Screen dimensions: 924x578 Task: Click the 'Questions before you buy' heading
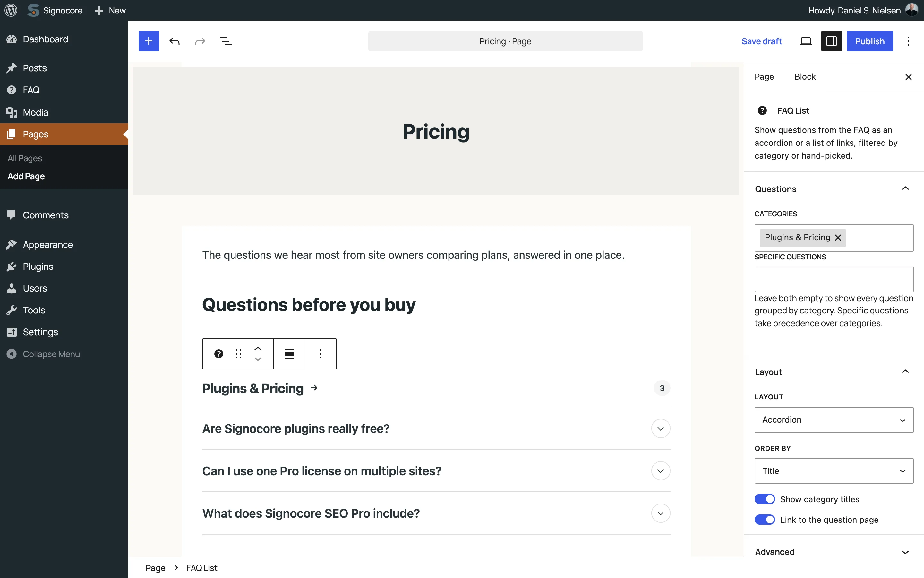coord(309,305)
